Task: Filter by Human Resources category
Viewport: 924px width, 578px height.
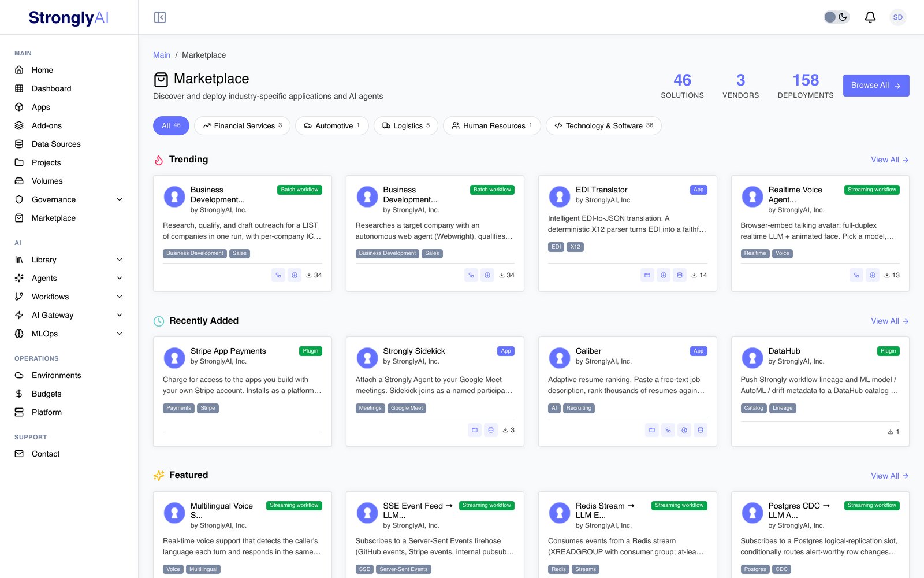Action: 492,125
